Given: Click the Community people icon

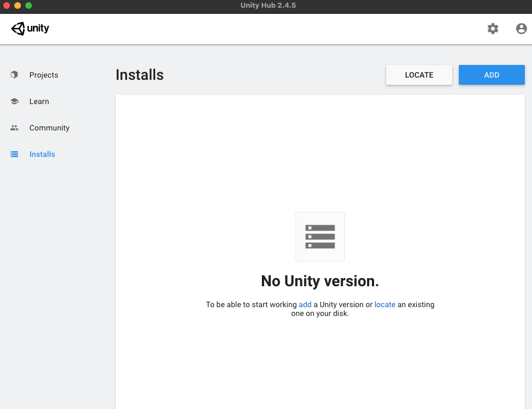Looking at the screenshot, I should pos(14,128).
